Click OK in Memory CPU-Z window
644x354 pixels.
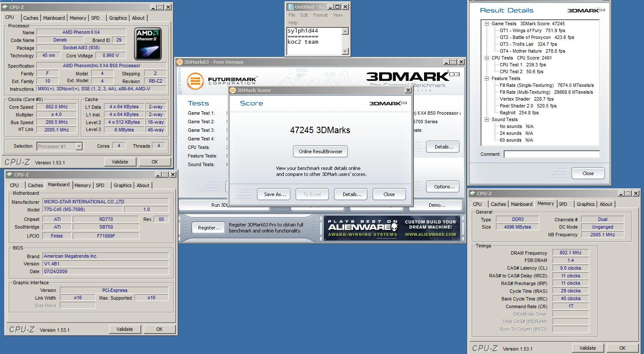[622, 348]
